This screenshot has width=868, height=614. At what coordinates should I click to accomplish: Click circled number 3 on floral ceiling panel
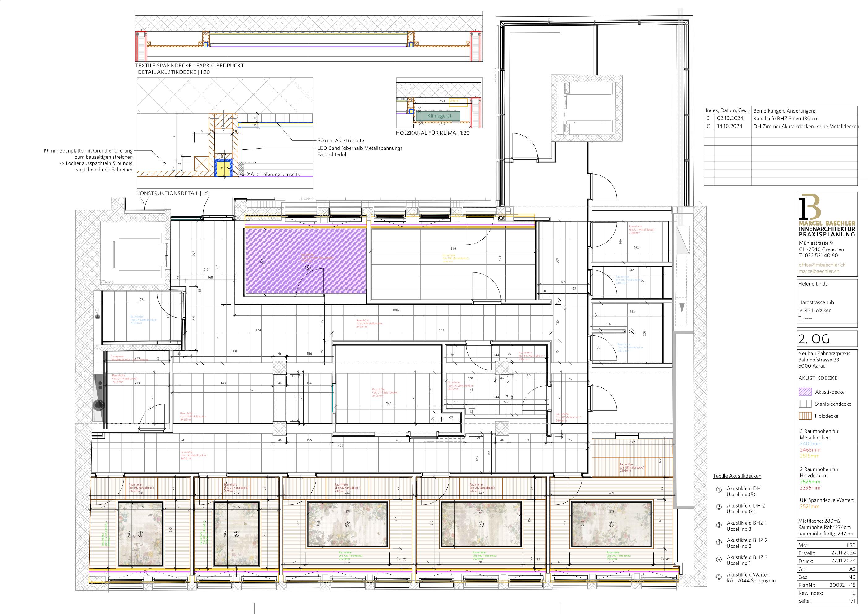(x=347, y=524)
